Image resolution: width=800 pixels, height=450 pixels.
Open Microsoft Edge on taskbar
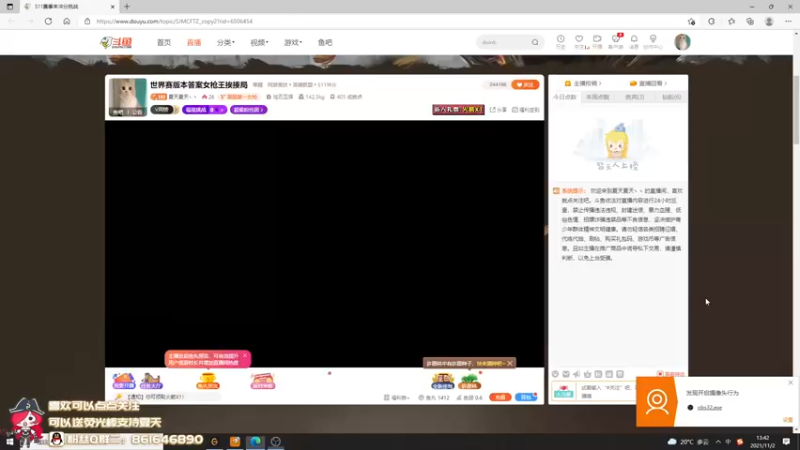point(256,441)
